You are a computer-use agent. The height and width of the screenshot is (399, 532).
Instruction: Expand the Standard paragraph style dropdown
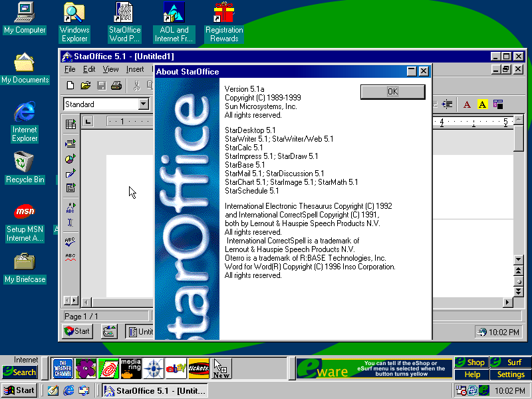pos(144,104)
